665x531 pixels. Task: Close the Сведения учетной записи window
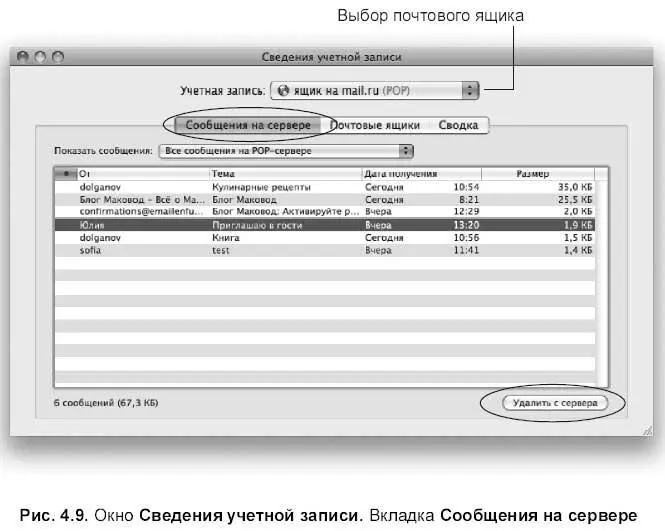(22, 56)
